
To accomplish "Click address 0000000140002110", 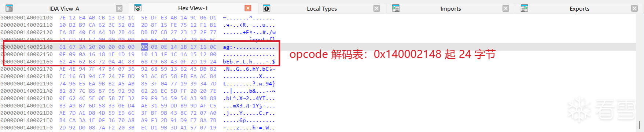I will pos(27,25).
